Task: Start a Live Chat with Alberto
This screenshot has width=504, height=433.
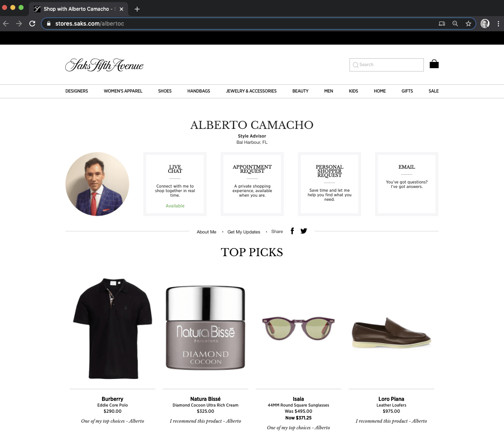Action: pos(175,184)
